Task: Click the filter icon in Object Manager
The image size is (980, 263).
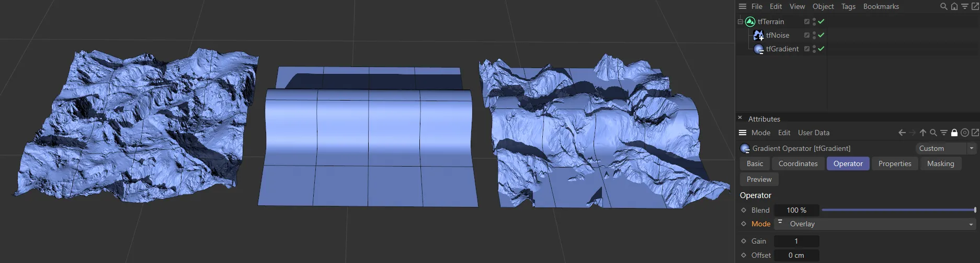Action: pyautogui.click(x=965, y=6)
